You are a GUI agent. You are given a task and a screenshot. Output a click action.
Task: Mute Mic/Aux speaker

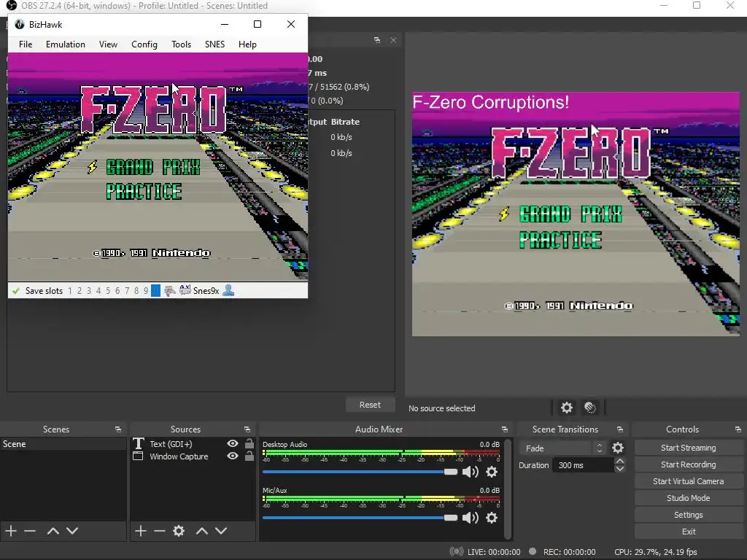(471, 518)
